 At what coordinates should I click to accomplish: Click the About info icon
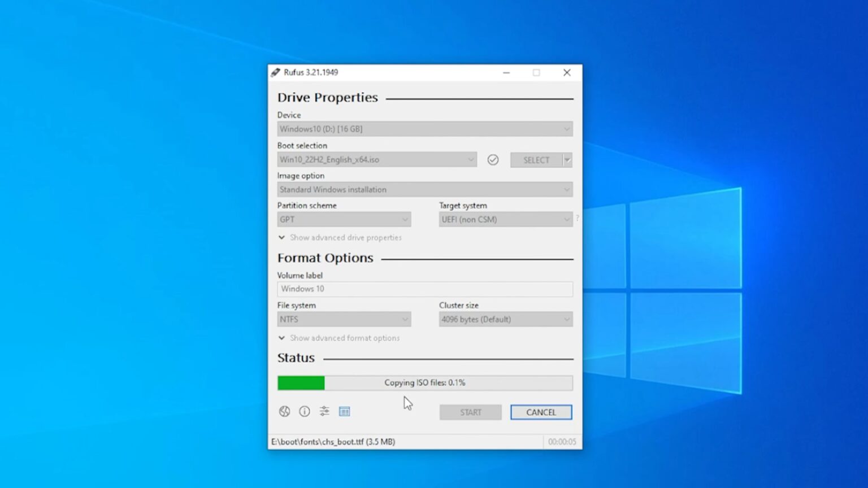click(304, 411)
